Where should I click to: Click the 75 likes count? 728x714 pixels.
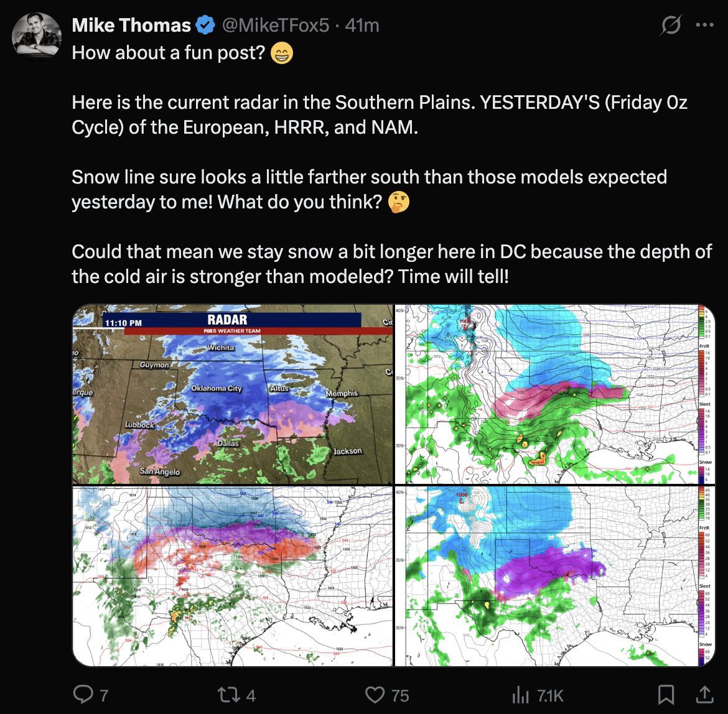point(400,695)
